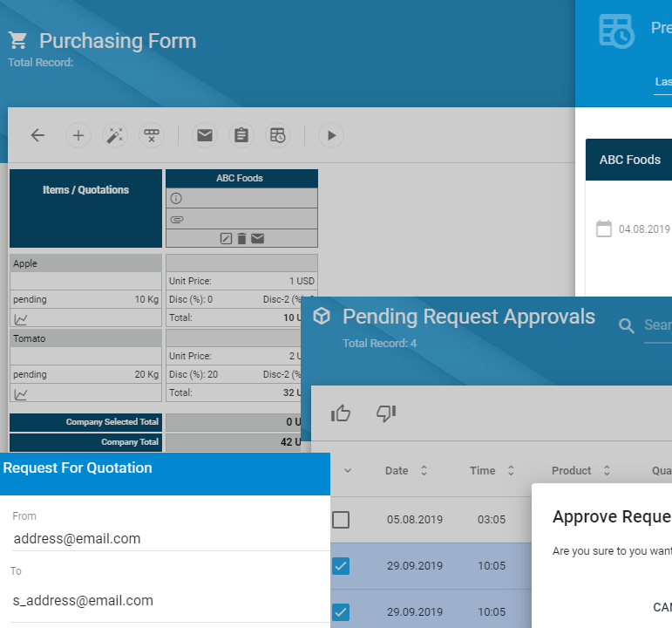
Task: Click the envelope mail icon in top toolbar
Action: 204,135
